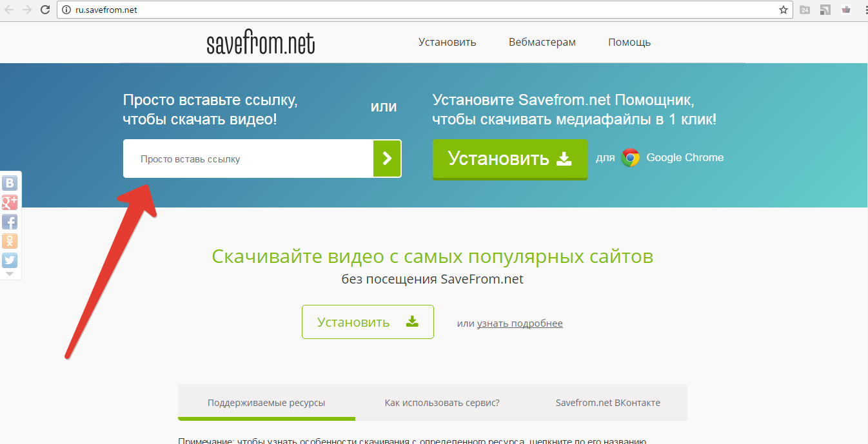Click the Просто вставь ссылку input field
This screenshot has width=868, height=444.
click(248, 159)
